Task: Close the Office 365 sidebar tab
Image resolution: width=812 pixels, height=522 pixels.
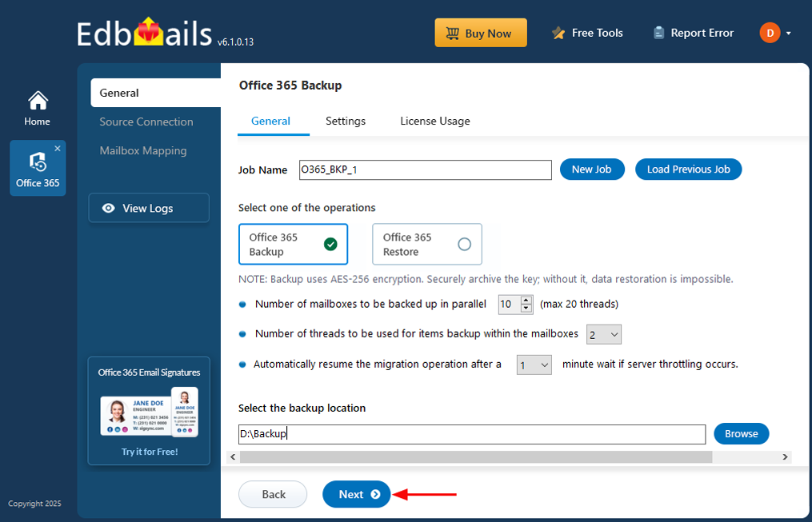Action: (58, 149)
